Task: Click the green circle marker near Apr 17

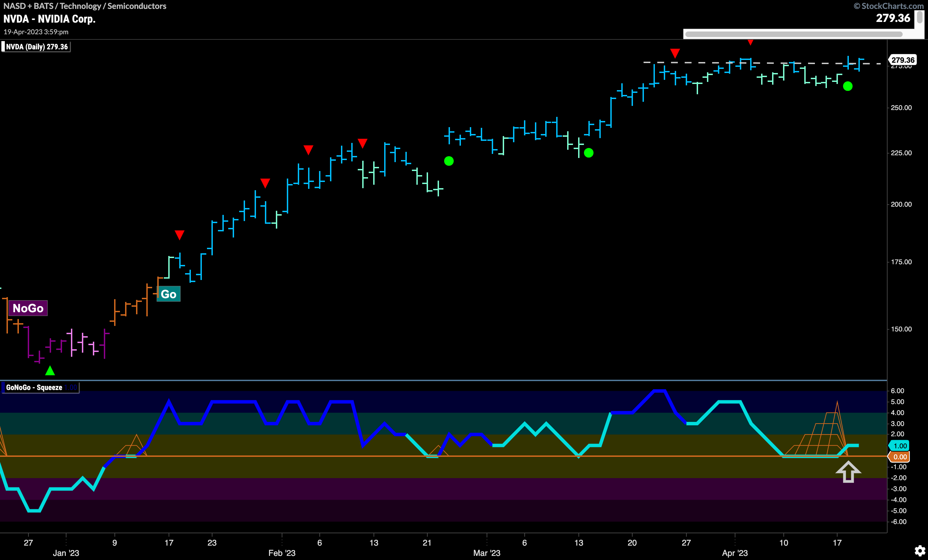Action: (848, 86)
